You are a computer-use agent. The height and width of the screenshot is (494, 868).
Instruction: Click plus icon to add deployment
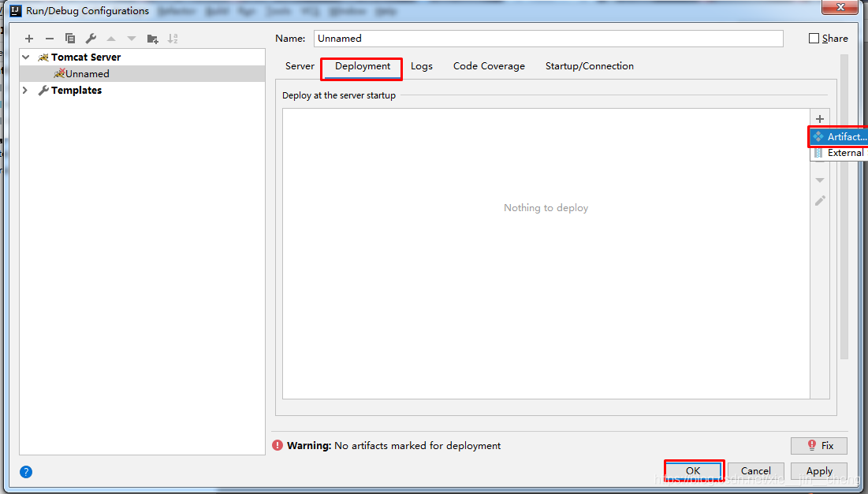820,119
